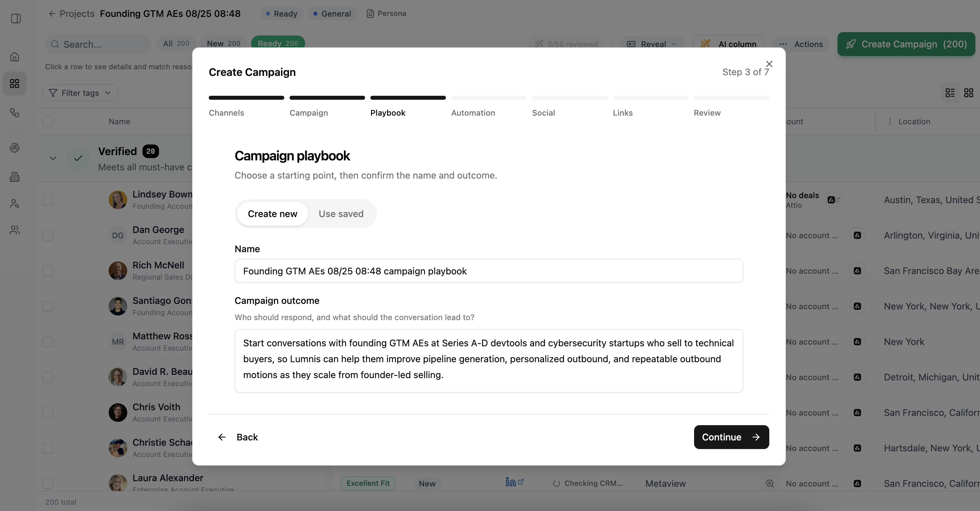Go to Automation step
The height and width of the screenshot is (511, 980).
[x=473, y=113]
